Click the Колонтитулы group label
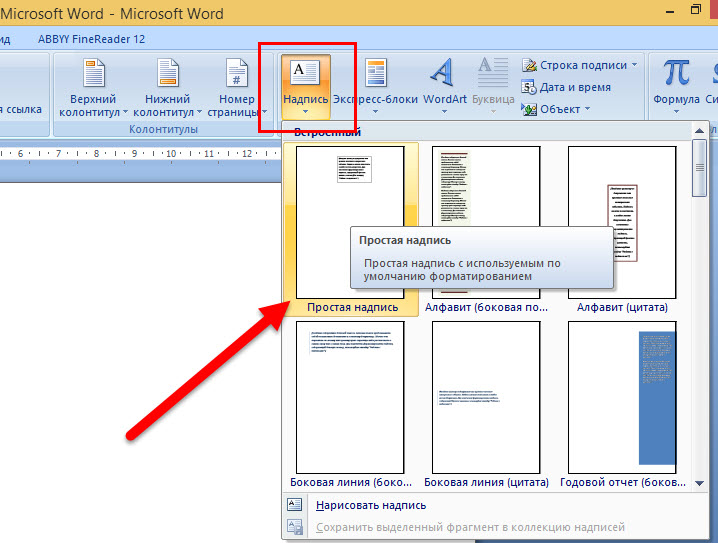This screenshot has height=543, width=718. (163, 130)
